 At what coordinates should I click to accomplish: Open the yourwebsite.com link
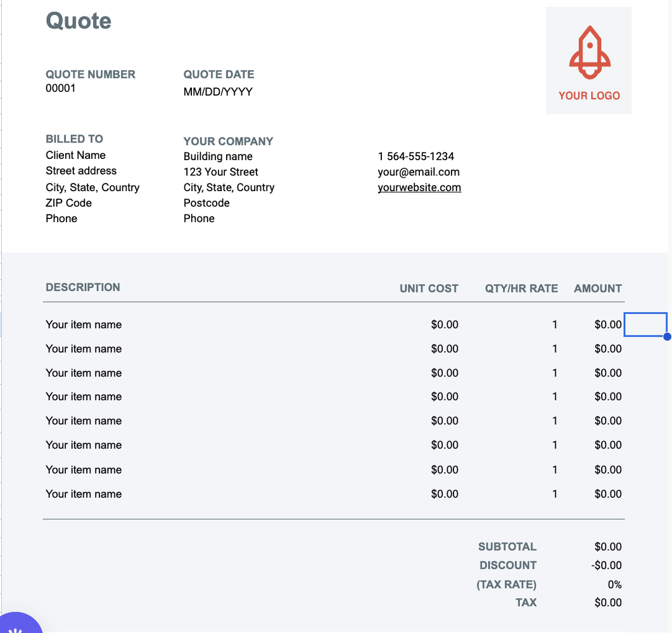pyautogui.click(x=419, y=187)
